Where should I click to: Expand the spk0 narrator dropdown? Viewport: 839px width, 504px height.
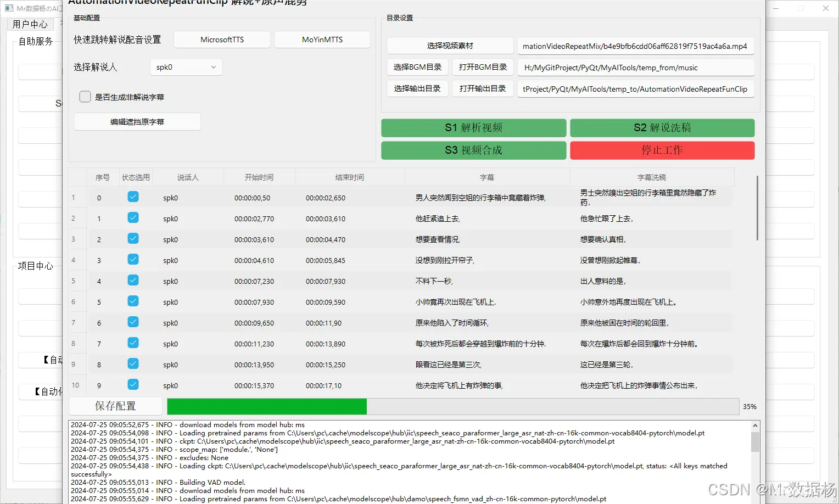(x=186, y=67)
